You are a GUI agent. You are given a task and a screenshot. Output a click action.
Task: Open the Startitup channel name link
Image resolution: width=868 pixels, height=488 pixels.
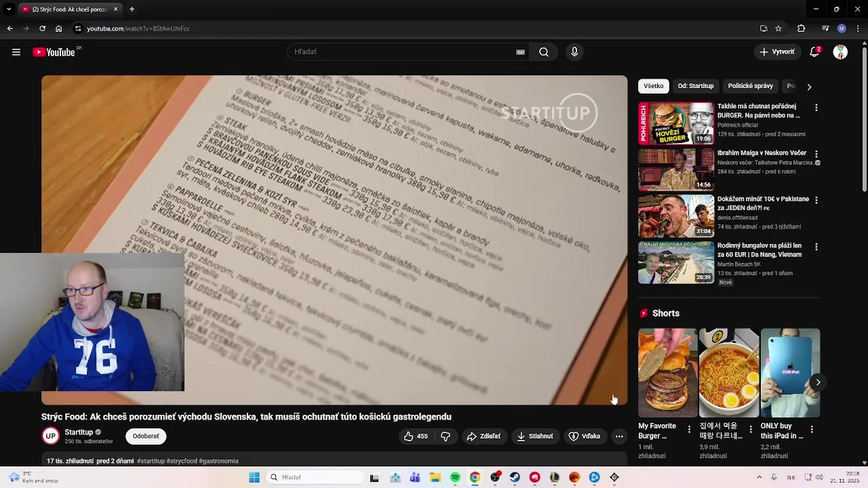tap(79, 432)
